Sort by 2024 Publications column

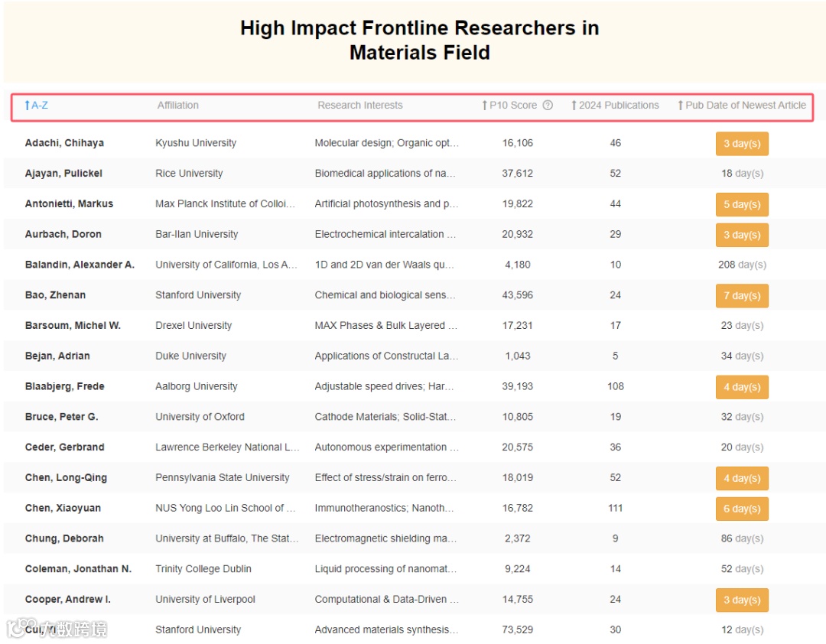(x=615, y=106)
